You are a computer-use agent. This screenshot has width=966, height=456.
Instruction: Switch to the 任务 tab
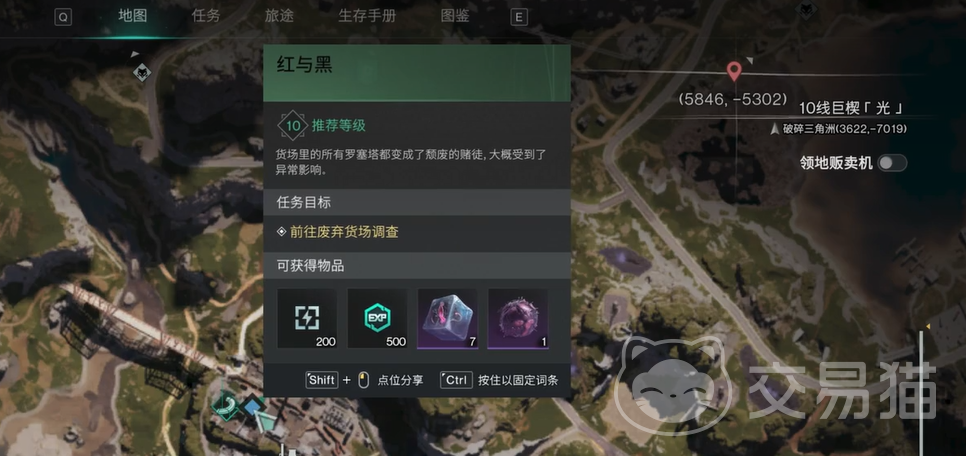[x=206, y=16]
